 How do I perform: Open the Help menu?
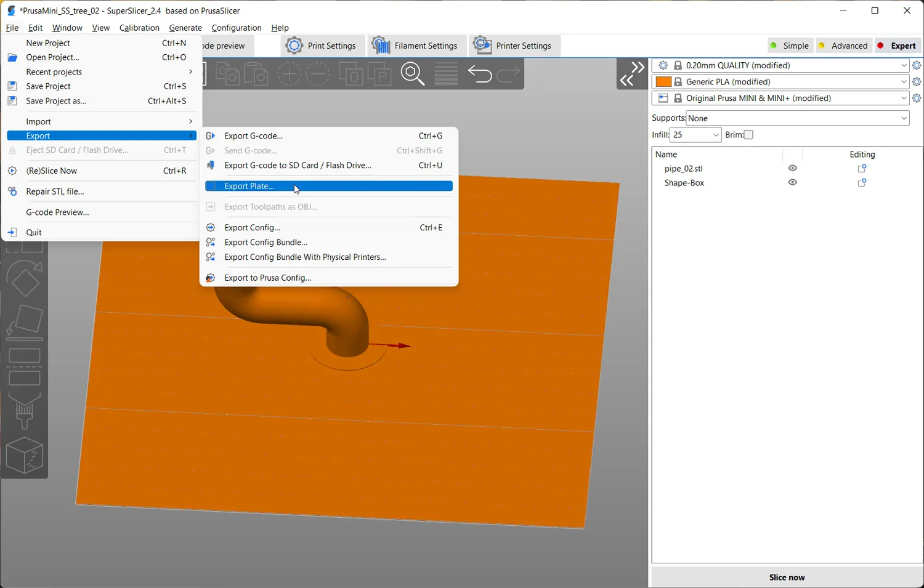[280, 28]
